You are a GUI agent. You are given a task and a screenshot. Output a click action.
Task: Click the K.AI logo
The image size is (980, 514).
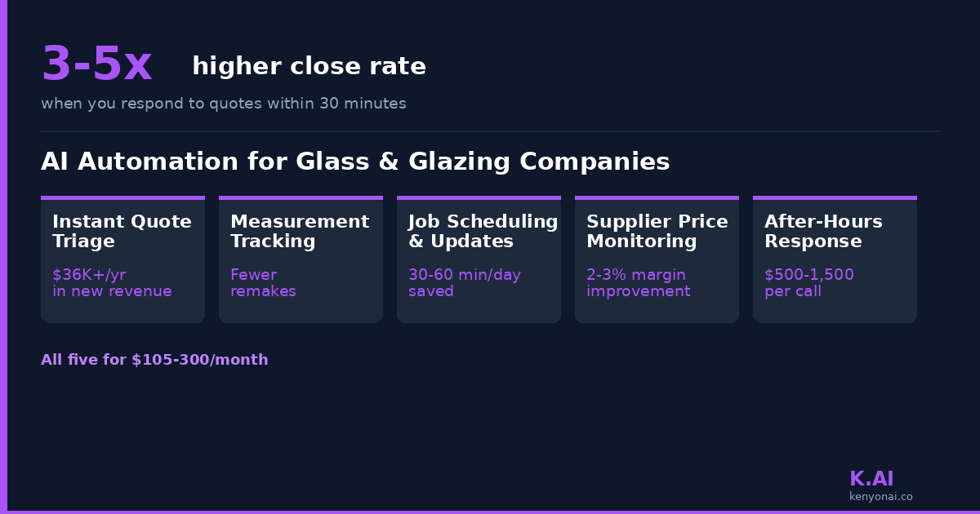pyautogui.click(x=871, y=479)
